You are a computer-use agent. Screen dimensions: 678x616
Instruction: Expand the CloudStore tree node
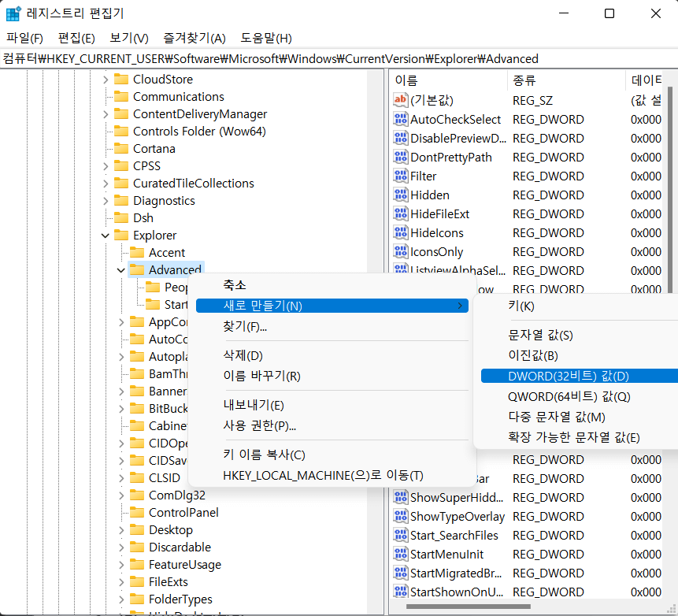tap(104, 79)
